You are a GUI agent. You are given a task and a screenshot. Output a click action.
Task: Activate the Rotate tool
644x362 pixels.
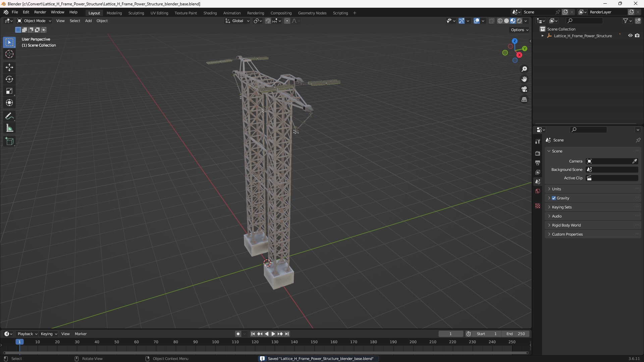[9, 79]
